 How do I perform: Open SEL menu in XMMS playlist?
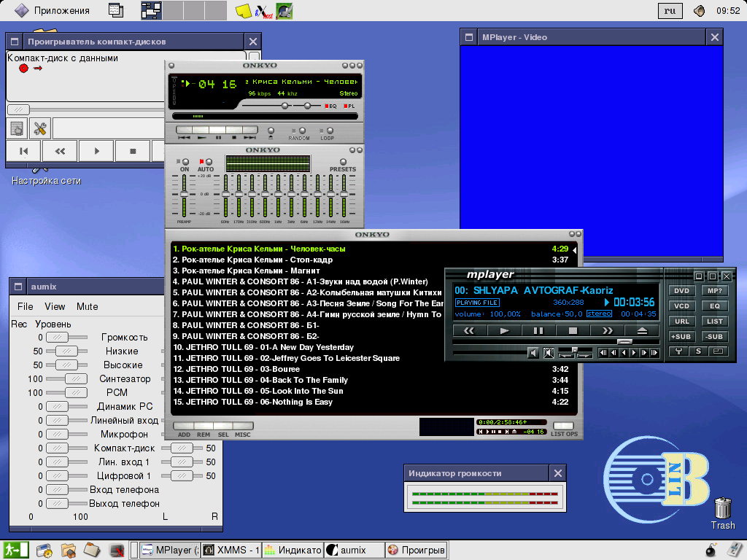tap(223, 426)
